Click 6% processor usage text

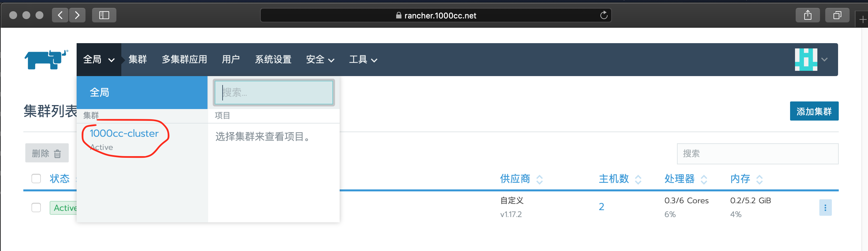click(670, 214)
